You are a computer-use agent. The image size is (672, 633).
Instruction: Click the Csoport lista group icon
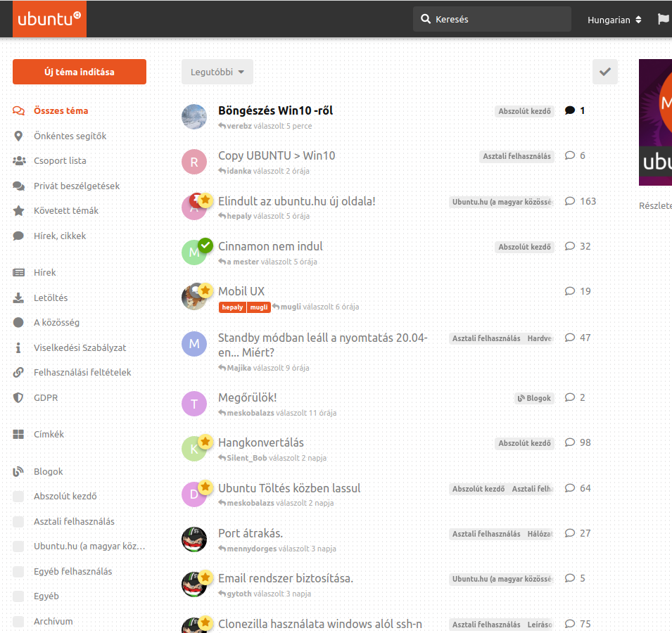pos(19,161)
